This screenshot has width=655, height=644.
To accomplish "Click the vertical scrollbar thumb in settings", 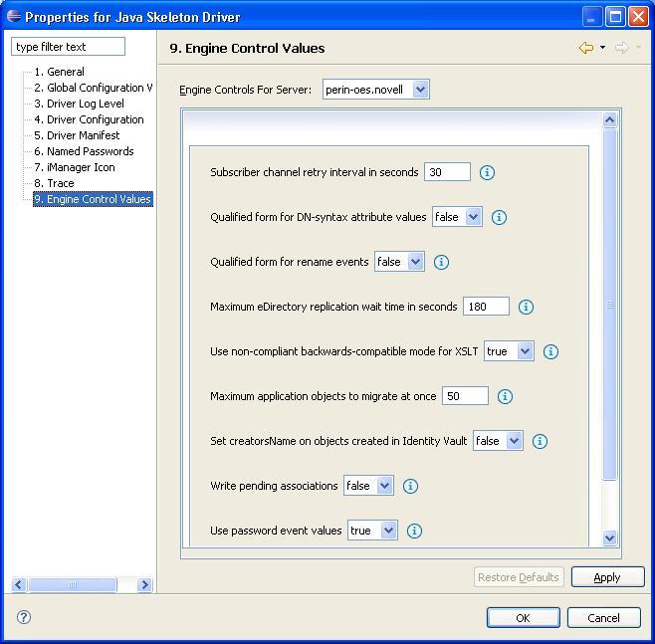I will 609,305.
